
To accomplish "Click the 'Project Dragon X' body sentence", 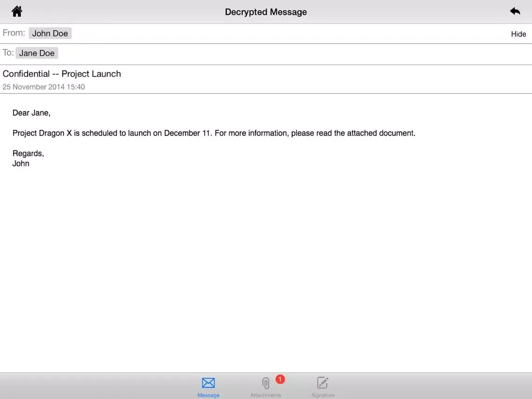I will [214, 133].
